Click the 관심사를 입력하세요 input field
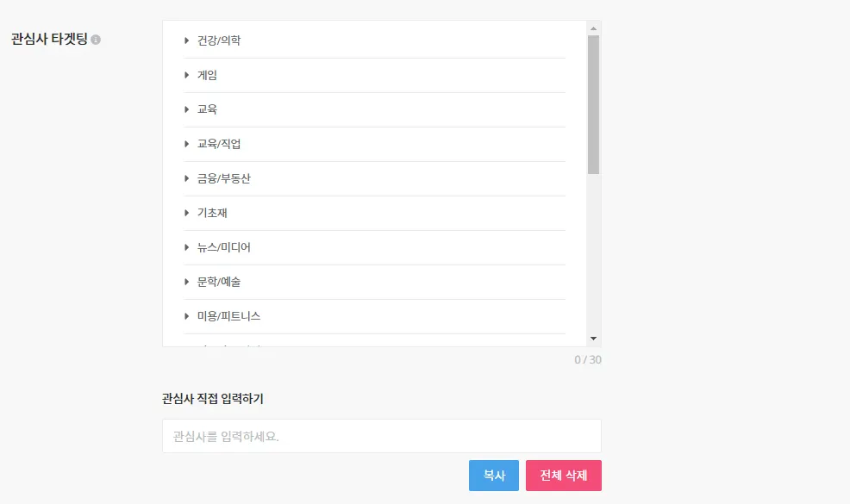Viewport: 850px width, 504px height. point(381,436)
